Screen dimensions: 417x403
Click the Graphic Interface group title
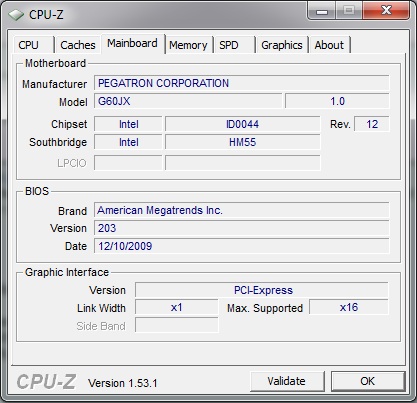pyautogui.click(x=67, y=272)
